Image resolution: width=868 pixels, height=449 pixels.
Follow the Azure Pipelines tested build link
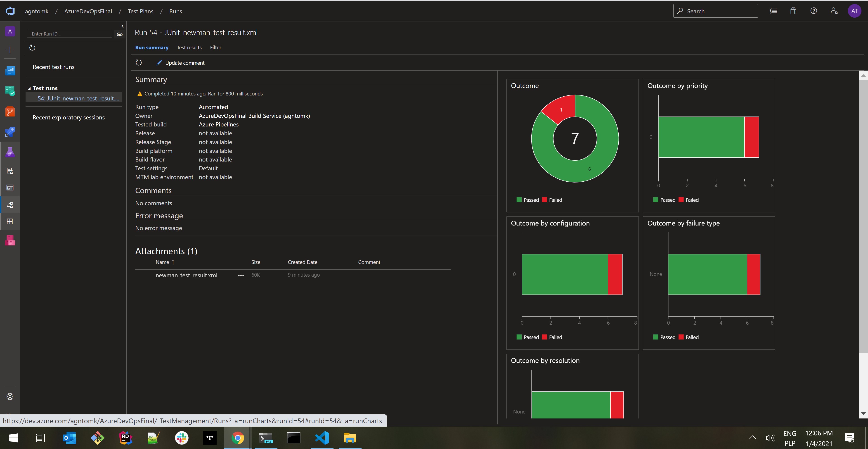coord(218,124)
